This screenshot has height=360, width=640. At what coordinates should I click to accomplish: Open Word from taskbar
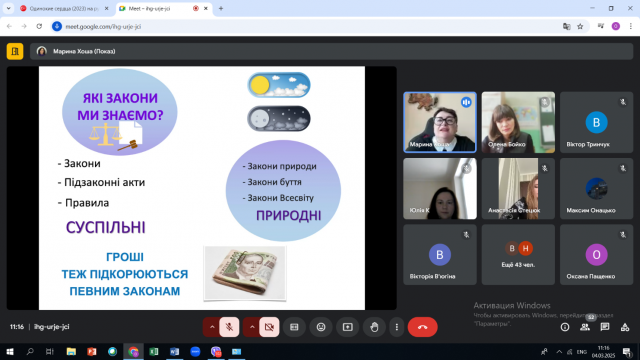[174, 351]
